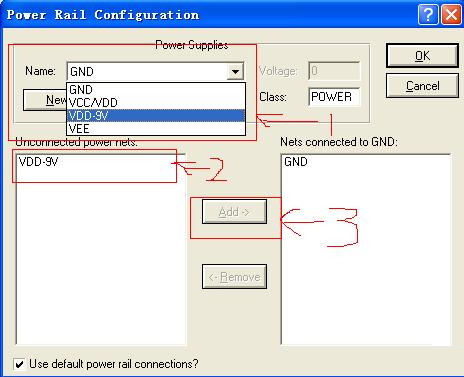Pick VDD-9V in the dropdown list
This screenshot has height=377, width=464.
tap(156, 116)
